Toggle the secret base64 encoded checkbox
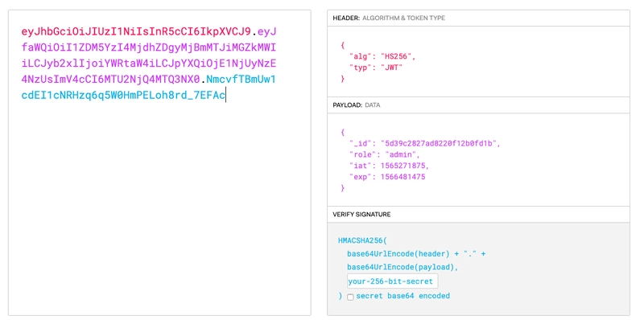Image resolution: width=644 pixels, height=320 pixels. coord(350,297)
